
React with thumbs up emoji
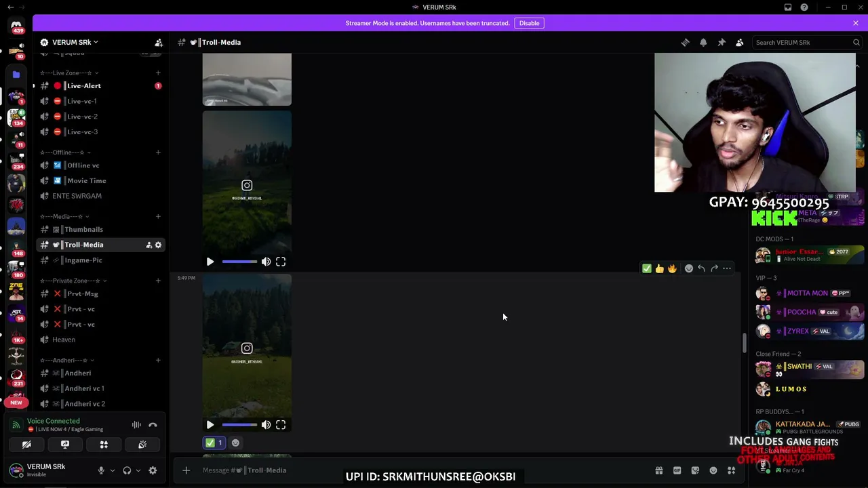tap(659, 268)
